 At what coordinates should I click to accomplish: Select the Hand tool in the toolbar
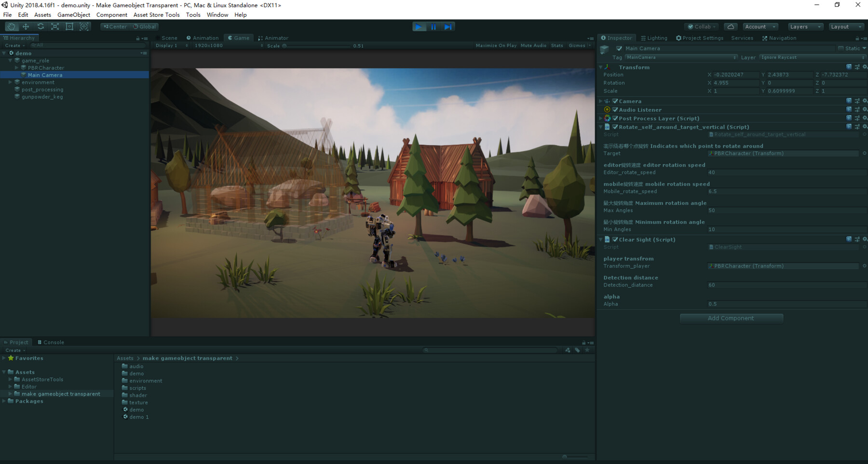click(12, 27)
